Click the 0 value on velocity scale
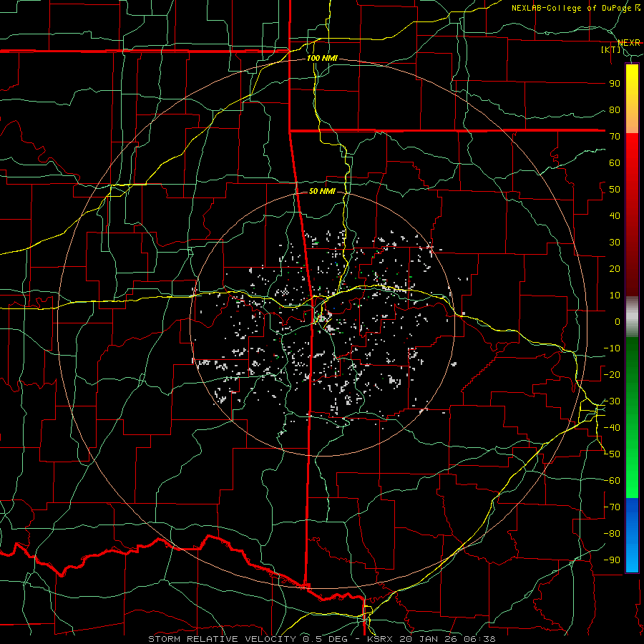This screenshot has height=644, width=644. coord(618,322)
